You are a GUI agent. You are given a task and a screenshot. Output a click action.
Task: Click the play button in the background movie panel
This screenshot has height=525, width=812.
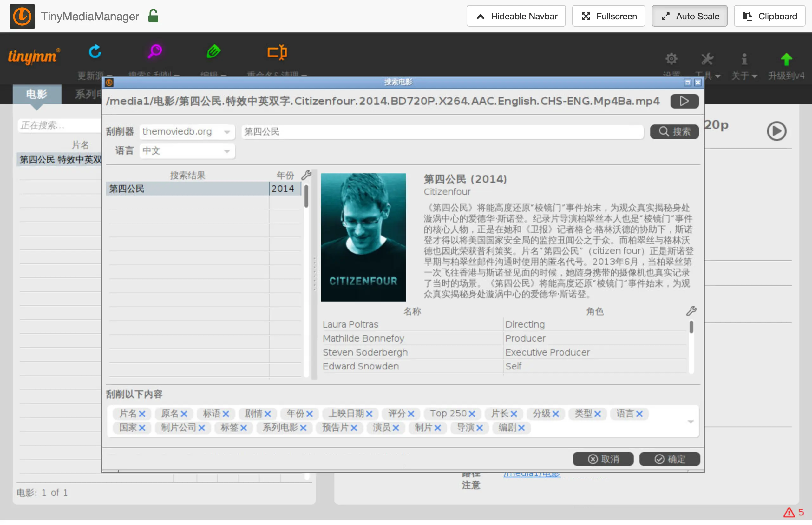776,131
